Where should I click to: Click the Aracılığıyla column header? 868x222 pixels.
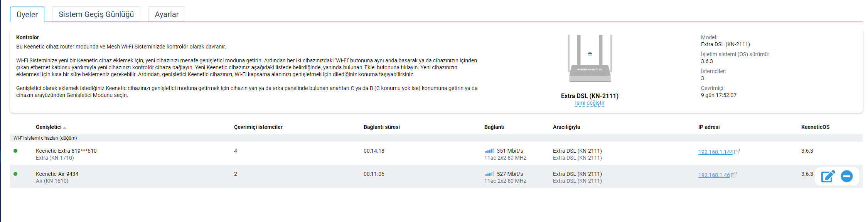point(566,127)
